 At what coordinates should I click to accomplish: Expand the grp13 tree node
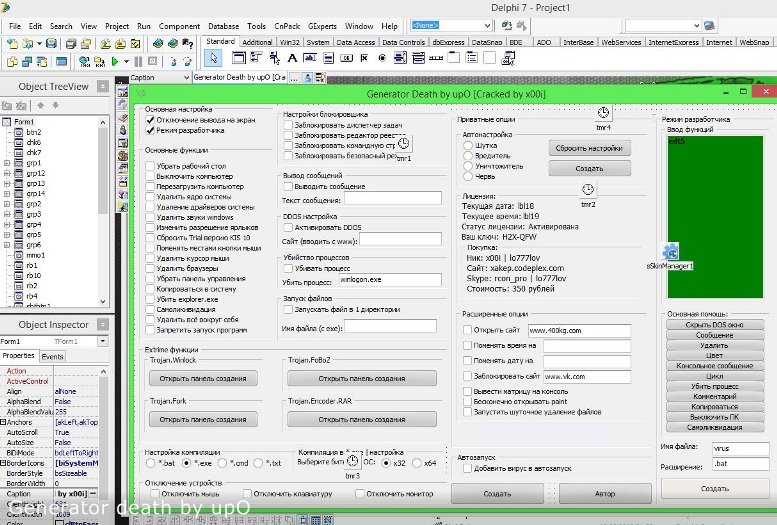click(7, 183)
